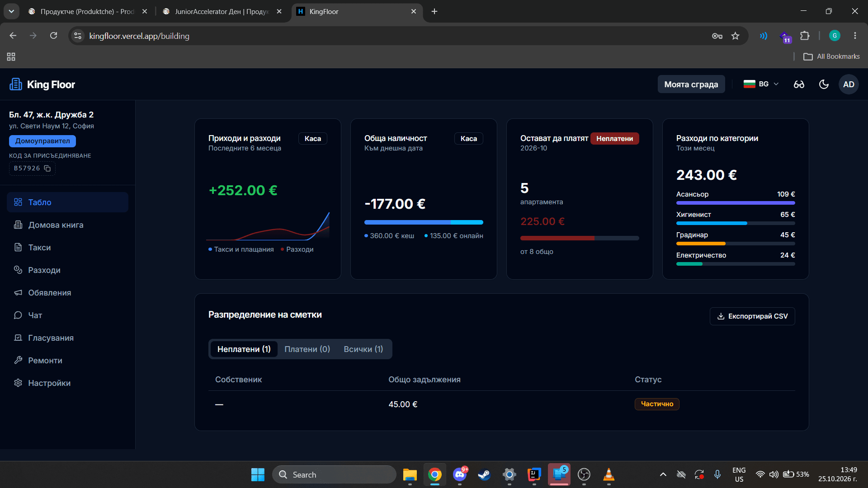Open the Chrome tab search dropdown
This screenshot has width=868, height=488.
11,11
